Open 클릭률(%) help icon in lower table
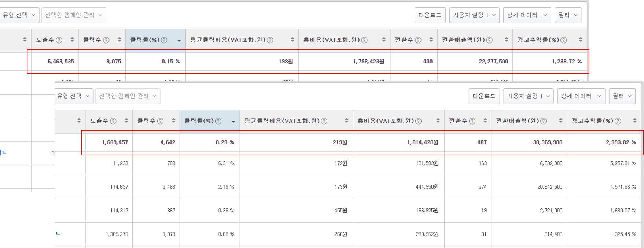 218,121
